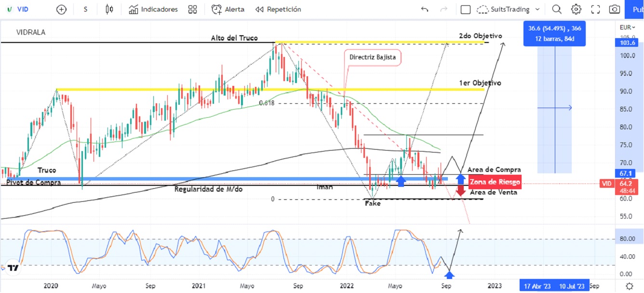Open quick search with magnifier icon
This screenshot has width=644, height=293.
(557, 9)
